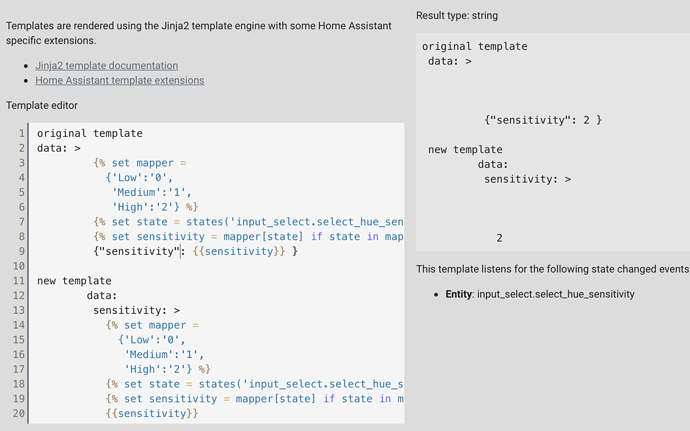The width and height of the screenshot is (690, 431).
Task: Click the empty editor line 10
Action: pos(200,266)
